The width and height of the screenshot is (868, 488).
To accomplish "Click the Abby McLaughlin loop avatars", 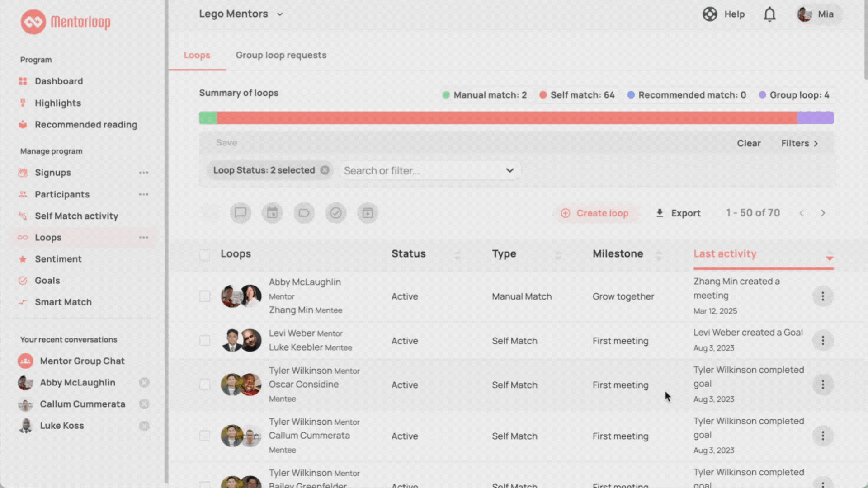I will click(241, 296).
